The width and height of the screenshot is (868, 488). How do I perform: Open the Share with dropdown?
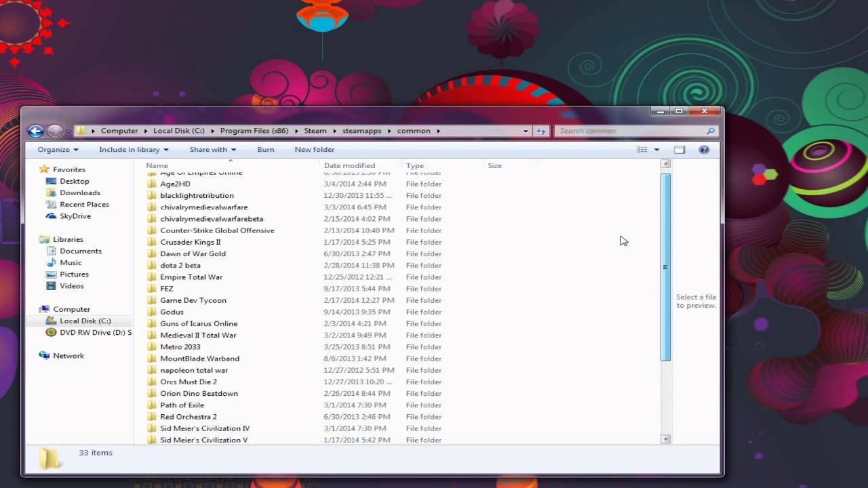pos(212,150)
